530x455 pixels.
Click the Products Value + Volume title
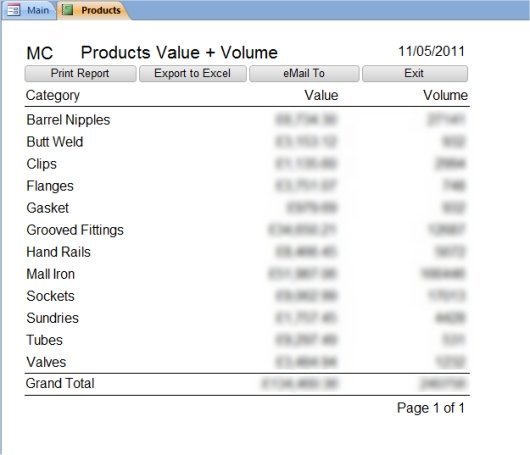click(x=179, y=53)
